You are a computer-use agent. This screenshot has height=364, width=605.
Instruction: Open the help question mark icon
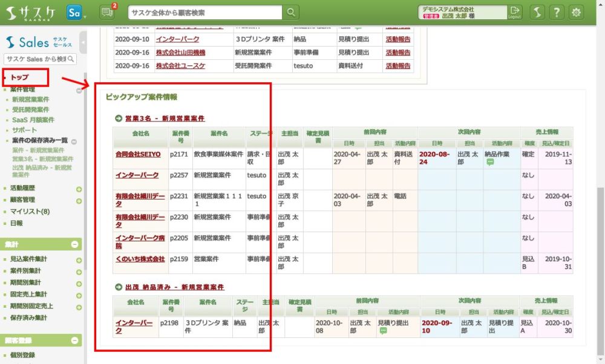557,12
